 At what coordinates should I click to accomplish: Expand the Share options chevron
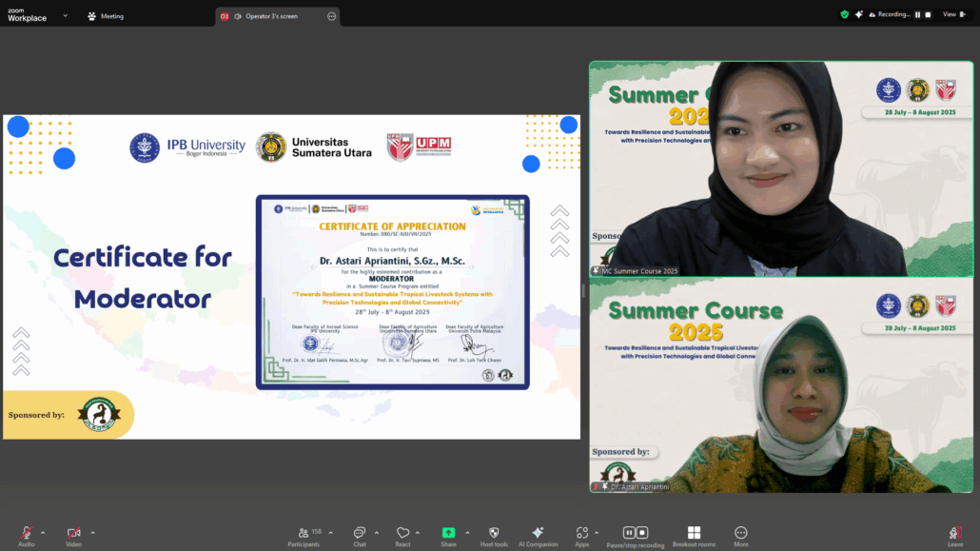coord(465,532)
